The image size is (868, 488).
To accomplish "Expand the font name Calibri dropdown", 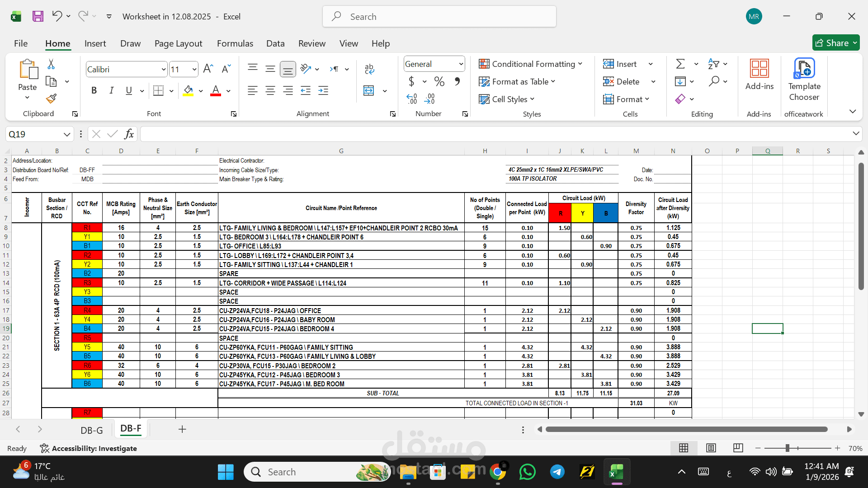I will [163, 69].
